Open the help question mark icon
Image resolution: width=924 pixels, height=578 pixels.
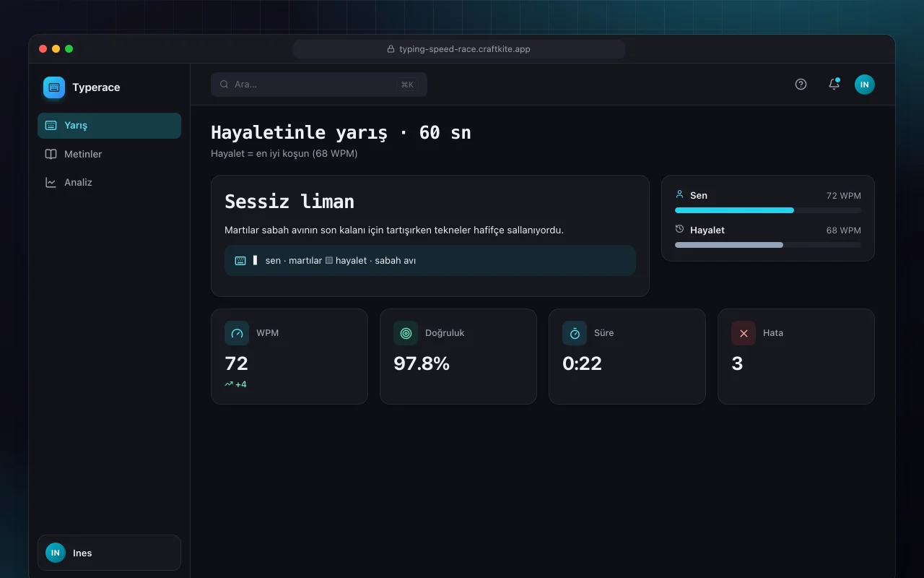[801, 85]
